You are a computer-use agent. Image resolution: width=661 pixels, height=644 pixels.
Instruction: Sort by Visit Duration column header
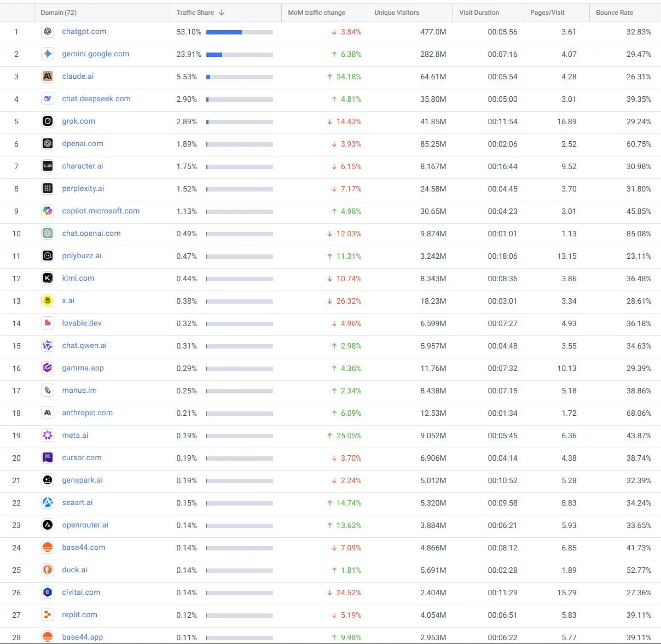tap(479, 13)
